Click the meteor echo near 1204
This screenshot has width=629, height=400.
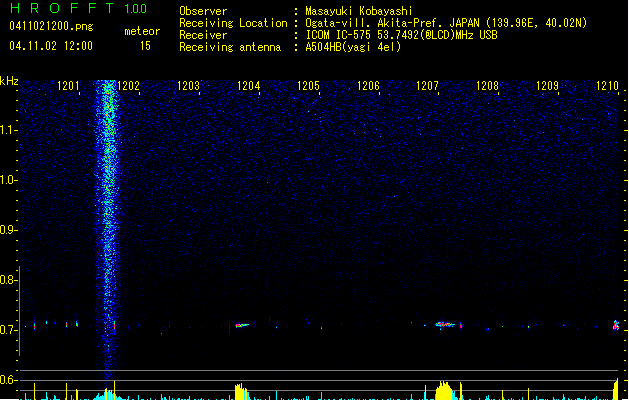[241, 325]
